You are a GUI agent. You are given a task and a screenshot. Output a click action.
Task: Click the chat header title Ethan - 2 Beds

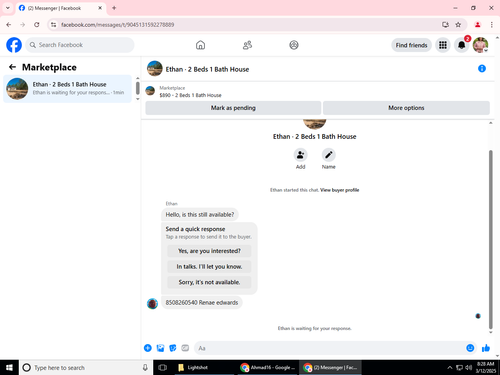point(207,69)
